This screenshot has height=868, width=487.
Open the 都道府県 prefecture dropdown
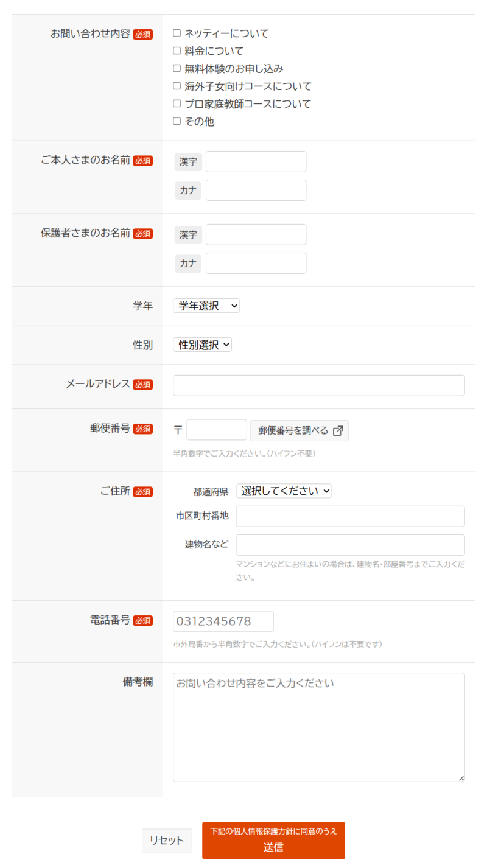click(x=284, y=491)
